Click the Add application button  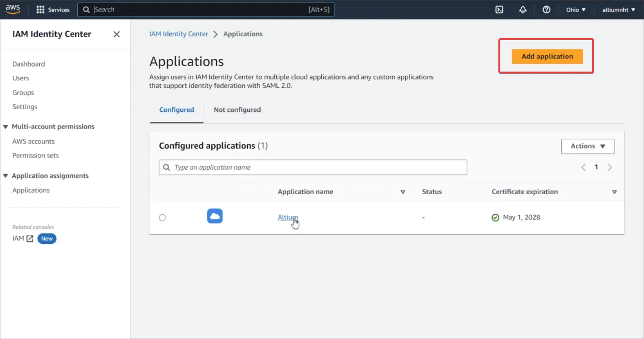coord(547,56)
